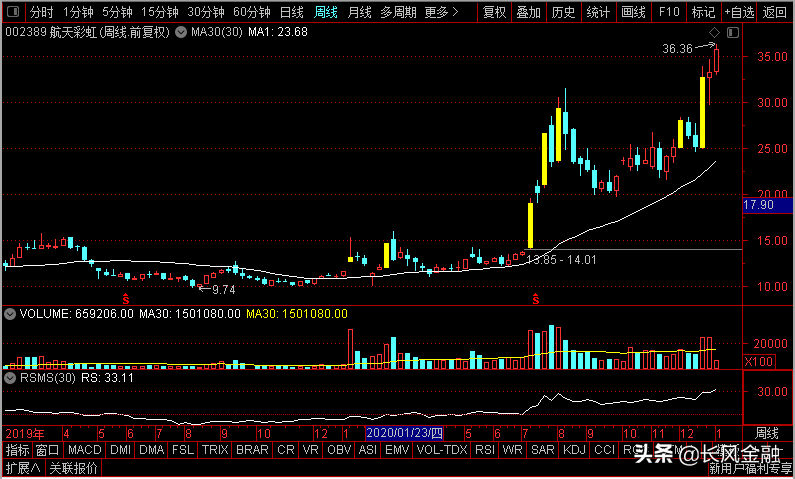Screen dimensions: 795x479
Task: Select the VOL-TDX indicator tab
Action: (442, 450)
